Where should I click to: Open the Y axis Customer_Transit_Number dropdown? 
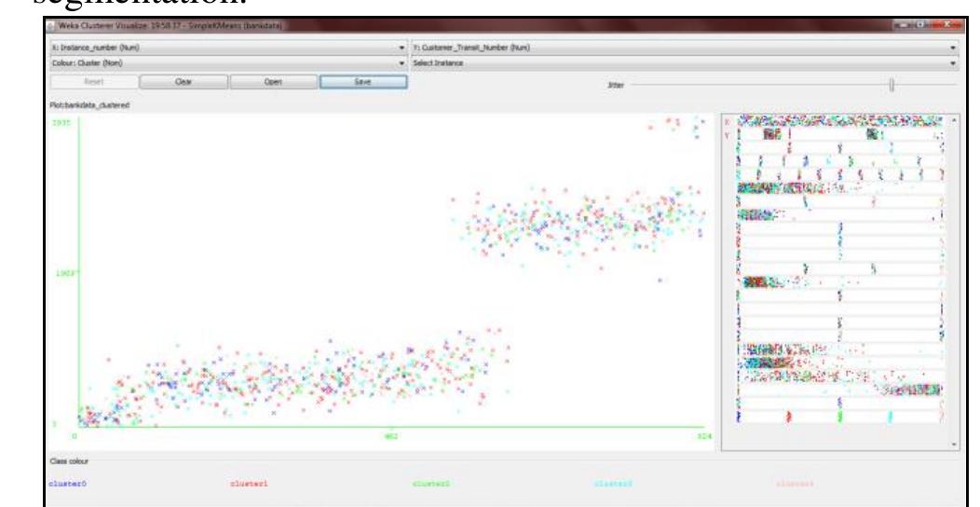pyautogui.click(x=684, y=48)
